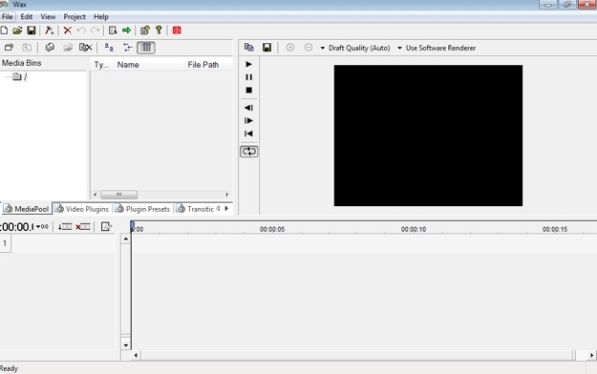597x374 pixels.
Task: Click the greyed open-media icon in media pool
Action: coord(68,48)
